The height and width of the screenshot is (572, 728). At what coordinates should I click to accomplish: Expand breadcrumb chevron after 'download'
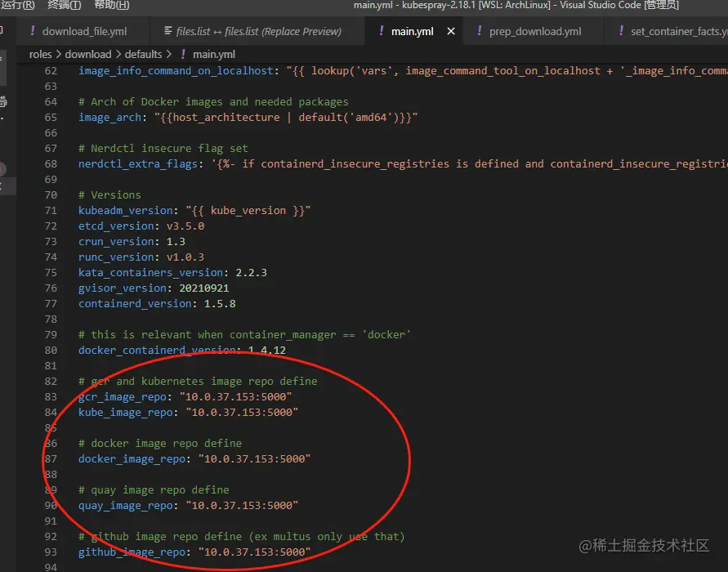[118, 54]
